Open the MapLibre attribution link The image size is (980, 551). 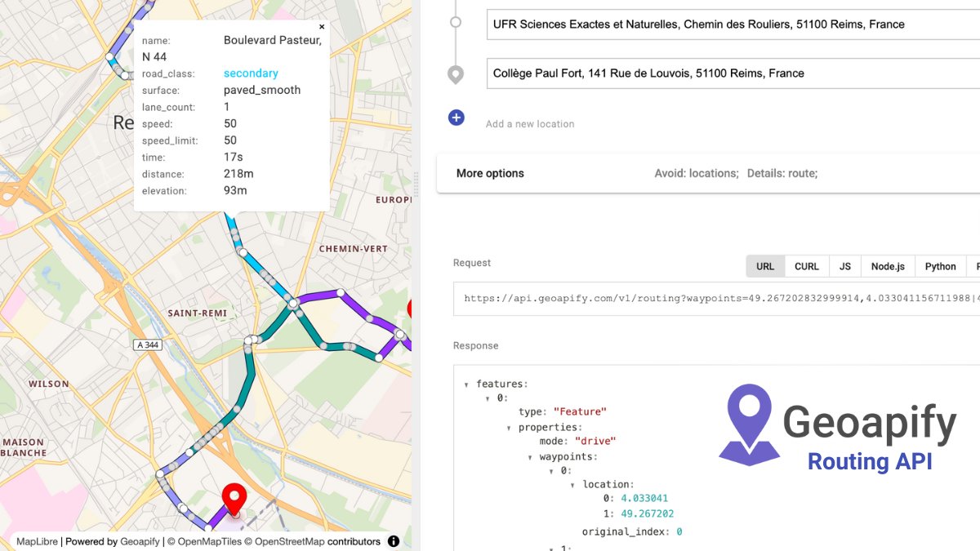(37, 541)
